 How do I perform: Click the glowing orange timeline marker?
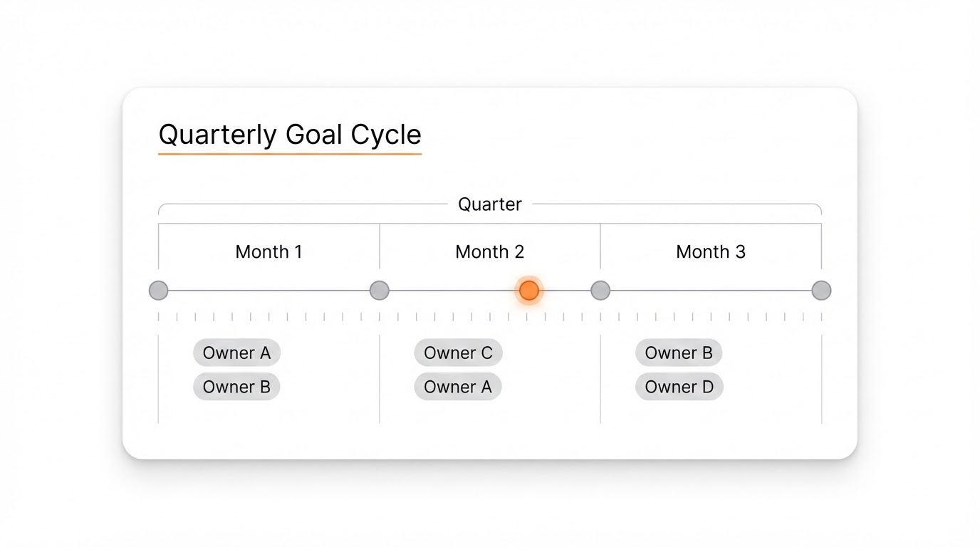[528, 291]
